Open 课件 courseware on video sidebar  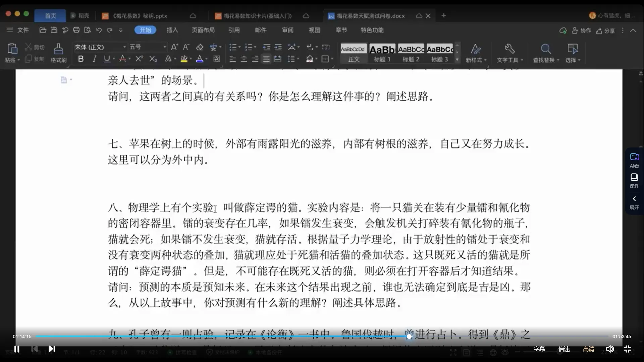point(634,180)
